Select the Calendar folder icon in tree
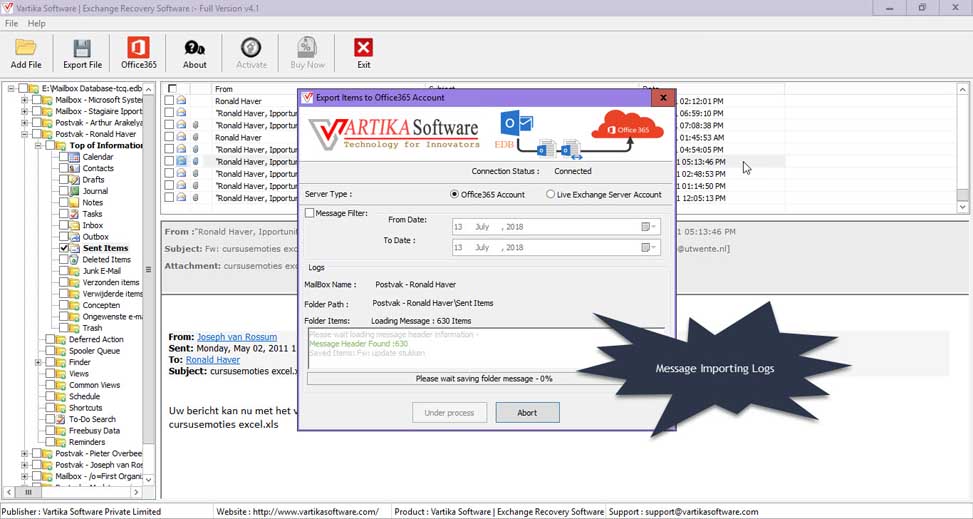 74,157
